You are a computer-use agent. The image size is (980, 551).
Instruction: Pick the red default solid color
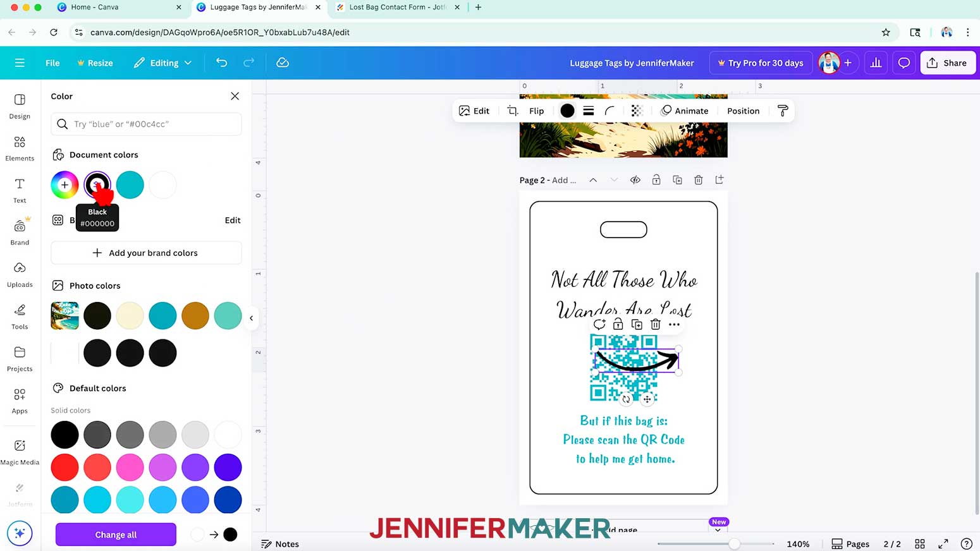click(64, 467)
